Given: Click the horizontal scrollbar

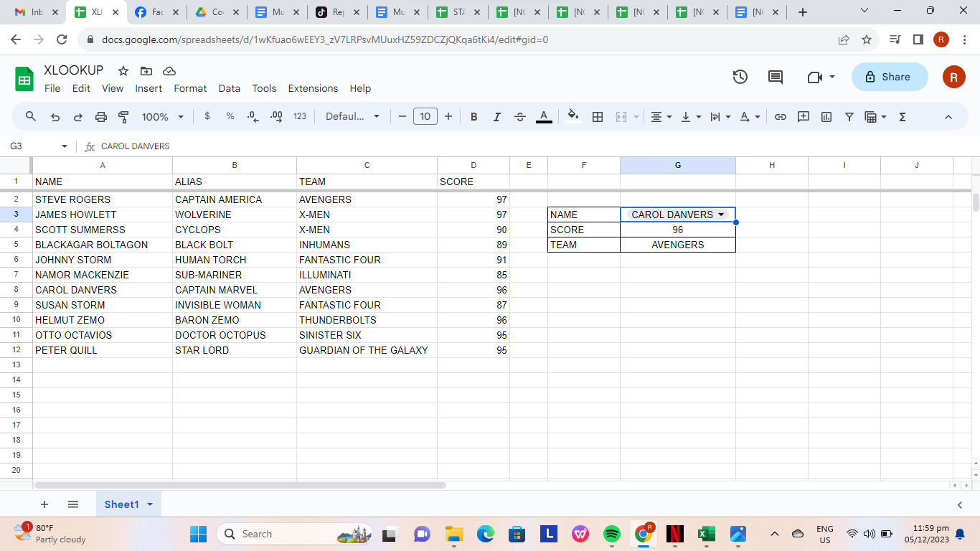Looking at the screenshot, I should coord(240,486).
